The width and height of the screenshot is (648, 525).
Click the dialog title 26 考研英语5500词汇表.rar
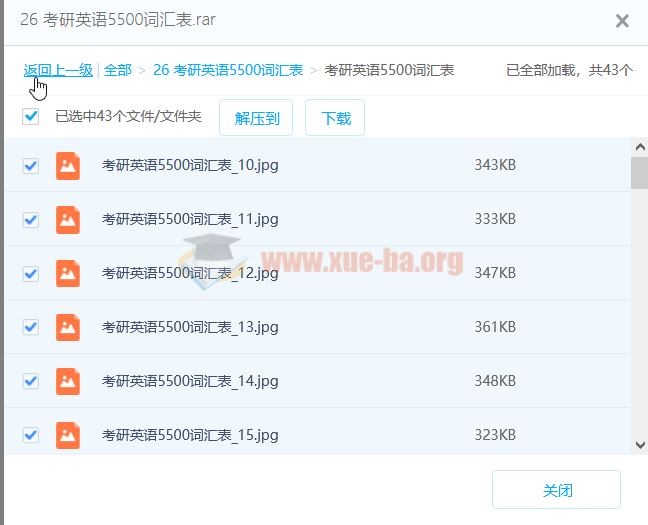(118, 20)
